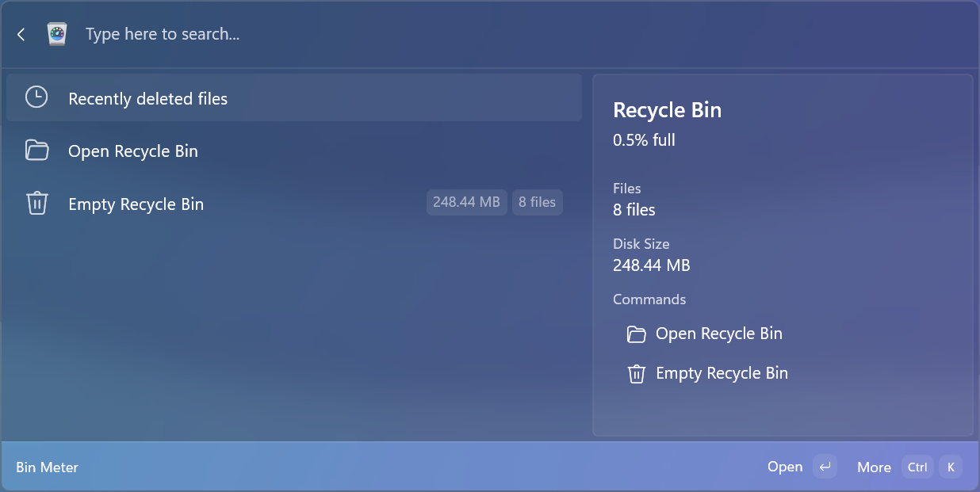Select Recently deleted files entry
This screenshot has height=492, width=980.
(294, 98)
